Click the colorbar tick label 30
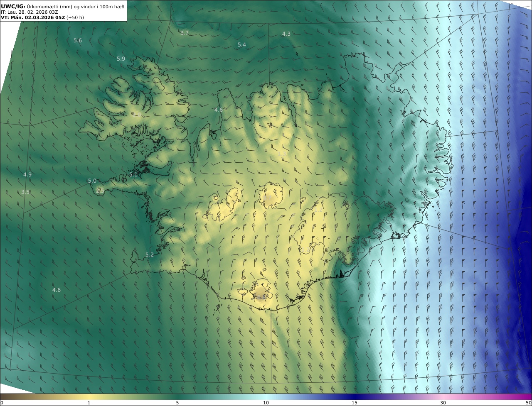 [443, 403]
